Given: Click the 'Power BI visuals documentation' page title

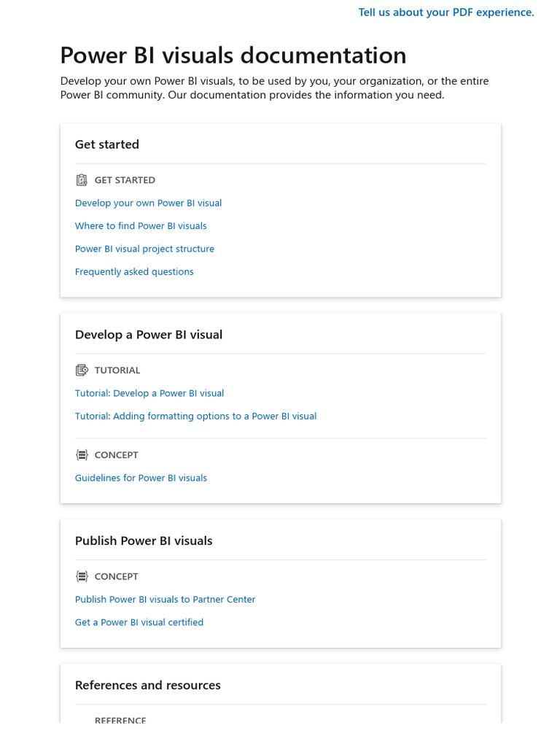Looking at the screenshot, I should coord(233,55).
